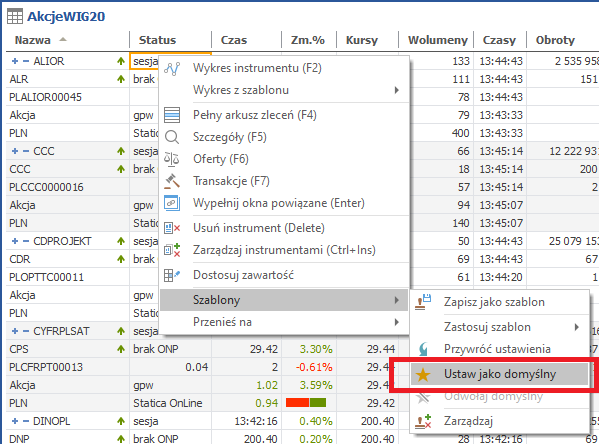Click the Zapisz jako szablon stamp icon

tap(423, 302)
